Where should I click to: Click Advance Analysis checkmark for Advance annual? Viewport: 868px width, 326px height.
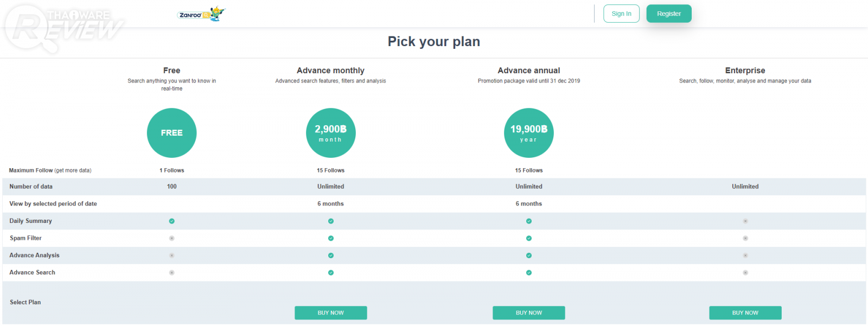coord(529,255)
